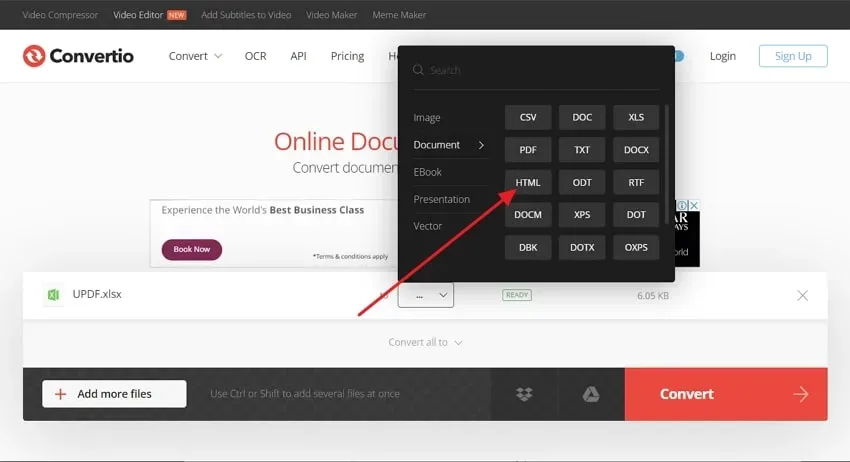Image resolution: width=850 pixels, height=462 pixels.
Task: Click the red Convert button
Action: point(726,394)
